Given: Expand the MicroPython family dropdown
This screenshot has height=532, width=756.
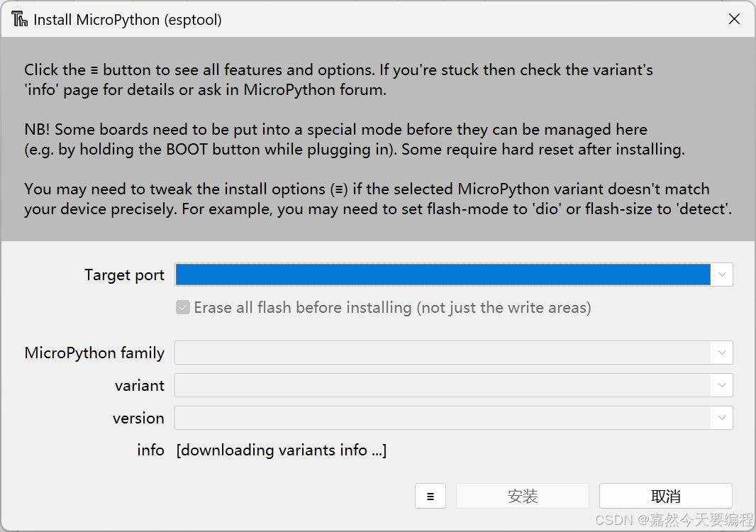Looking at the screenshot, I should 722,353.
